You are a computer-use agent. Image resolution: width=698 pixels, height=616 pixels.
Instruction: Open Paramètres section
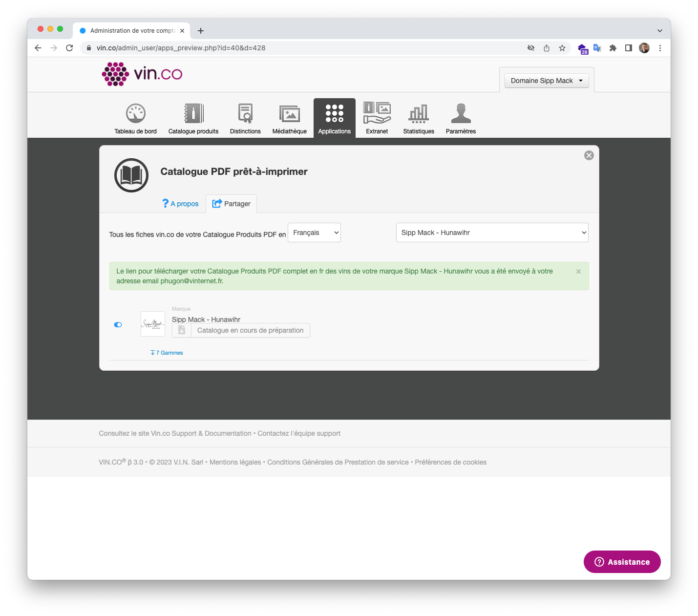coord(461,119)
